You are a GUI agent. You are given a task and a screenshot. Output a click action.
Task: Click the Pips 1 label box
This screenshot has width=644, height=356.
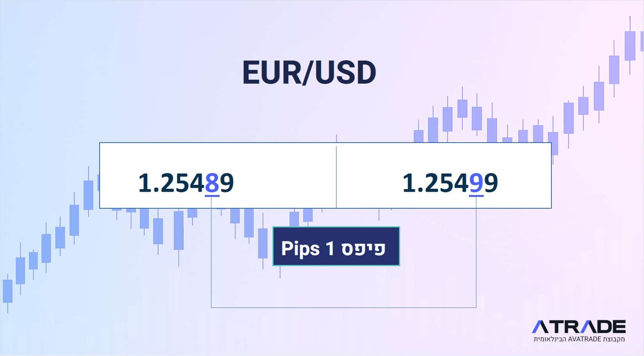point(336,246)
